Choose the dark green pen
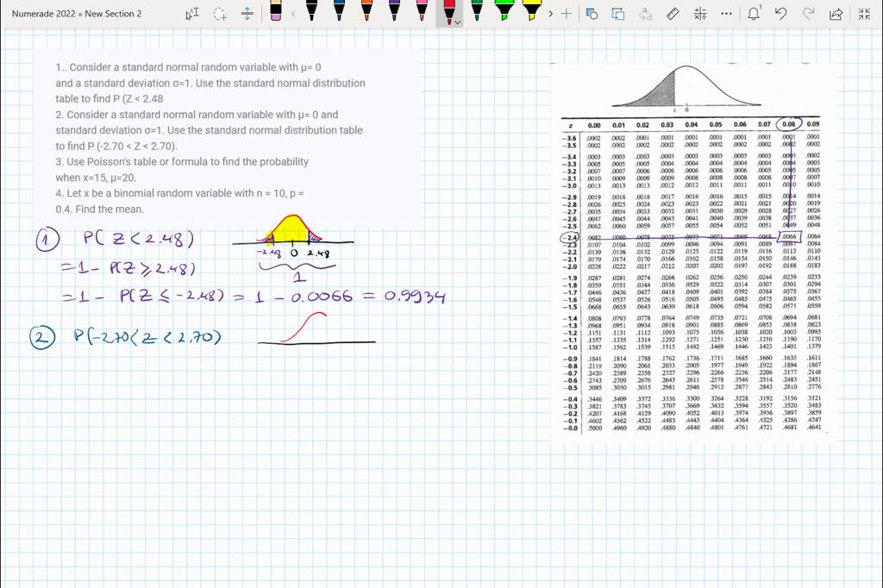 pyautogui.click(x=477, y=10)
